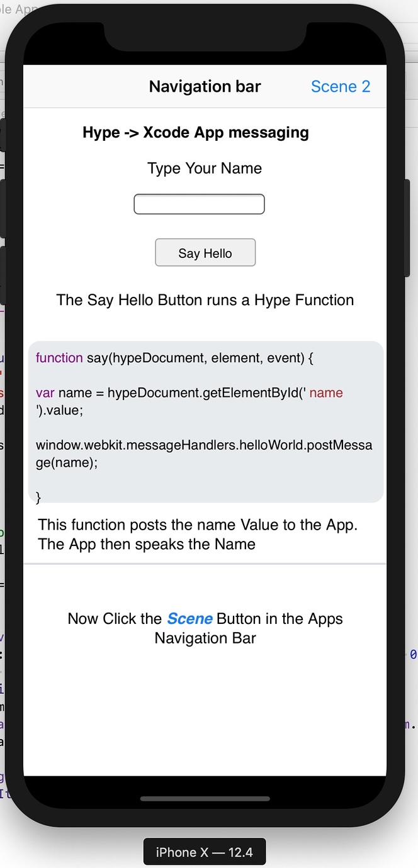Click the Now Click the Scene Button instruction
Image resolution: width=418 pixels, height=868 pixels.
click(205, 628)
